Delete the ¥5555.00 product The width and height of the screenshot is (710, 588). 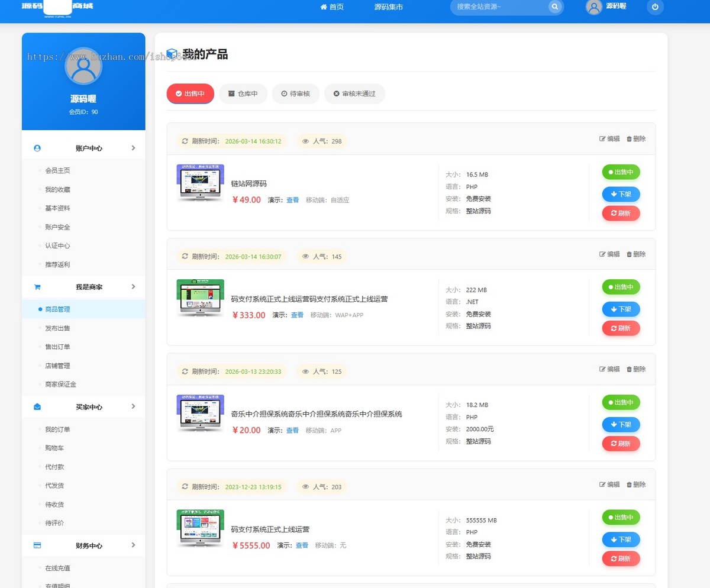click(636, 484)
